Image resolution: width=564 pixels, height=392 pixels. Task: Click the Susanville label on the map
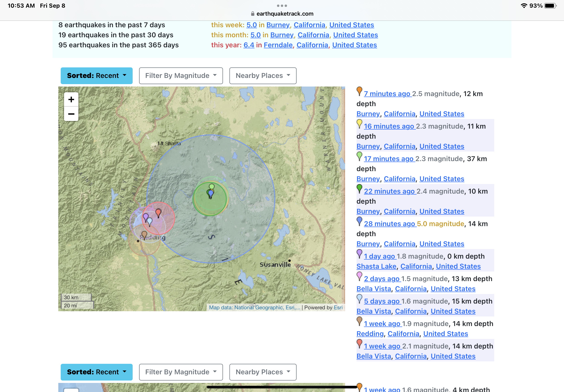coord(275,265)
